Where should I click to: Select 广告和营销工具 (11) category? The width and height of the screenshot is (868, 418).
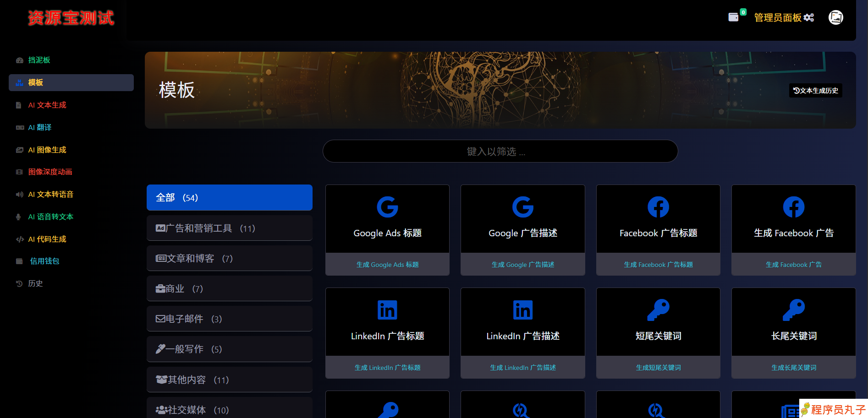tap(230, 228)
